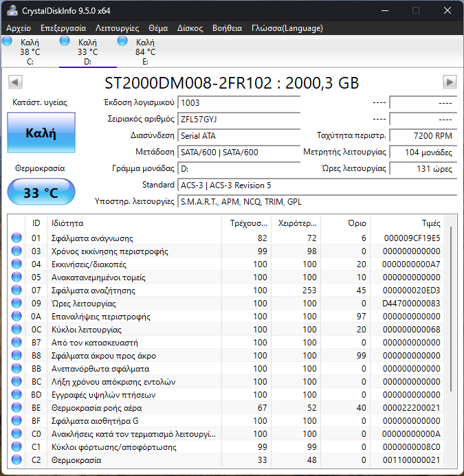This screenshot has height=476, width=464.
Task: Click the Τρέχουσ... column header
Action: [x=246, y=223]
